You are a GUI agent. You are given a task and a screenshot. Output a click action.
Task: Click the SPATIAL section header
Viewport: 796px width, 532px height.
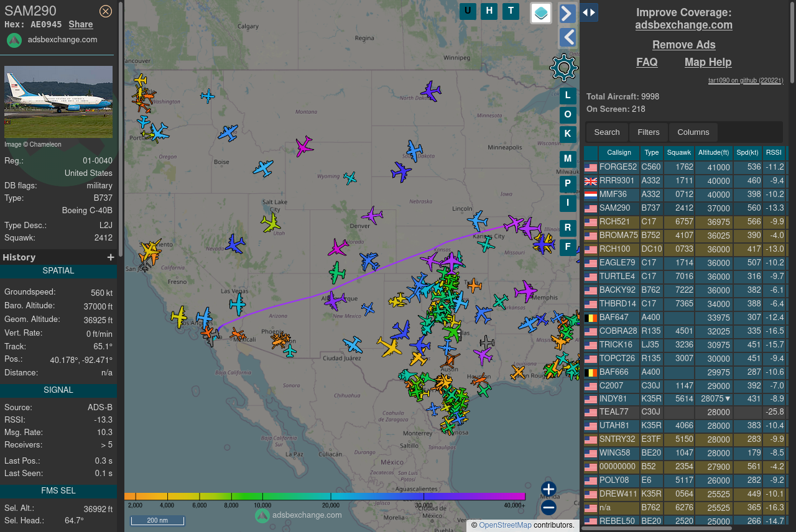click(x=58, y=271)
